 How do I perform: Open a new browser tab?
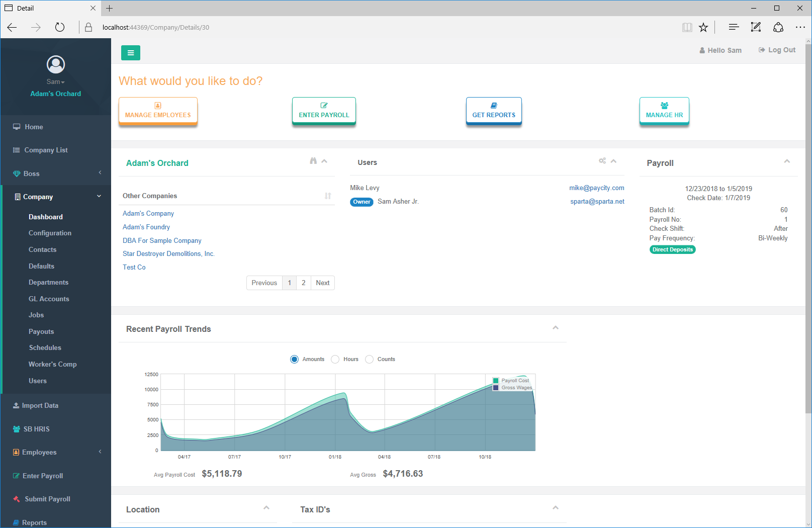[x=110, y=8]
